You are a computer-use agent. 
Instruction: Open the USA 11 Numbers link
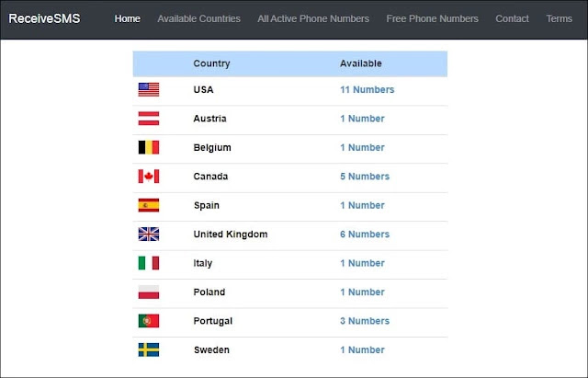367,90
